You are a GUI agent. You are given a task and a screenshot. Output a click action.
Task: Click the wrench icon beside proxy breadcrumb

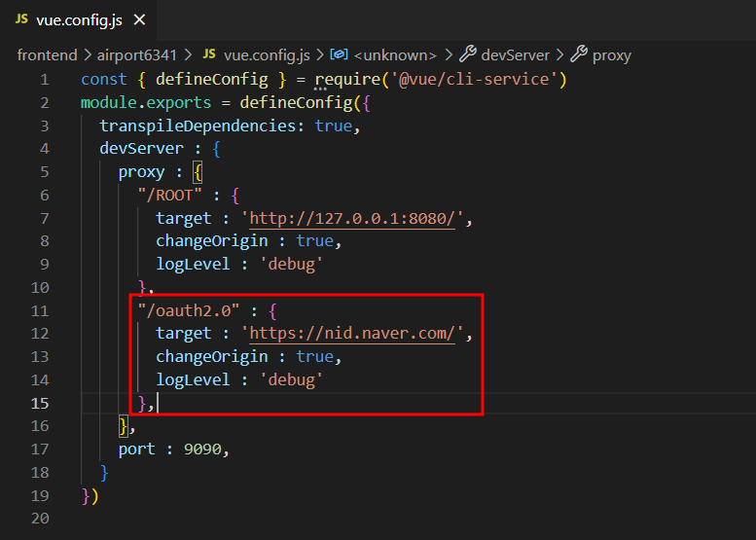(579, 54)
